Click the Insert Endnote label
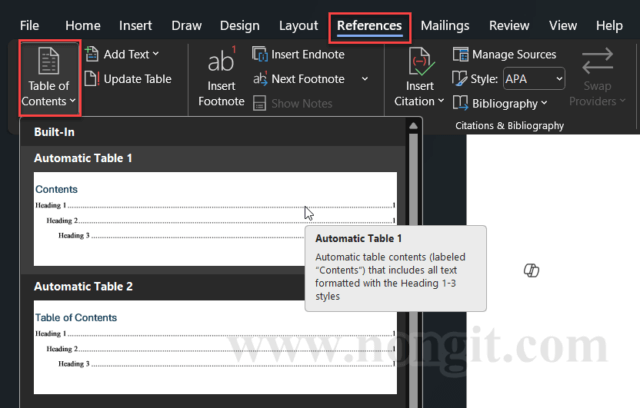This screenshot has height=408, width=640. coord(308,54)
